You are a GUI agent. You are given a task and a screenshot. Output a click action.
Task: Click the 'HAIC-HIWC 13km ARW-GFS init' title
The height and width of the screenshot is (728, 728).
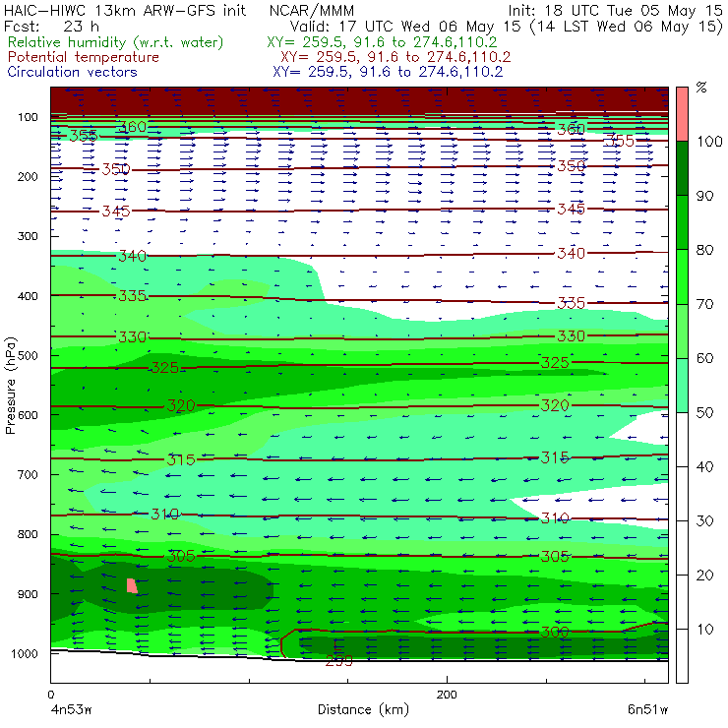point(125,10)
